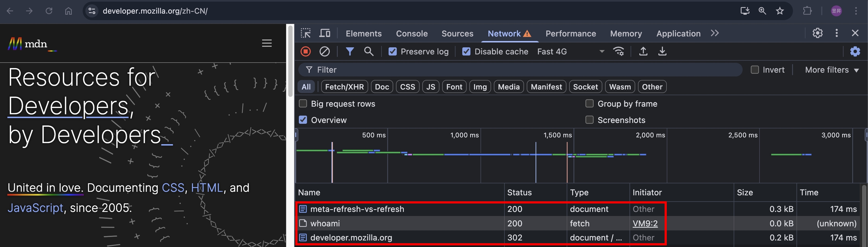This screenshot has width=868, height=247.
Task: Enable Big request rows
Action: pyautogui.click(x=303, y=103)
